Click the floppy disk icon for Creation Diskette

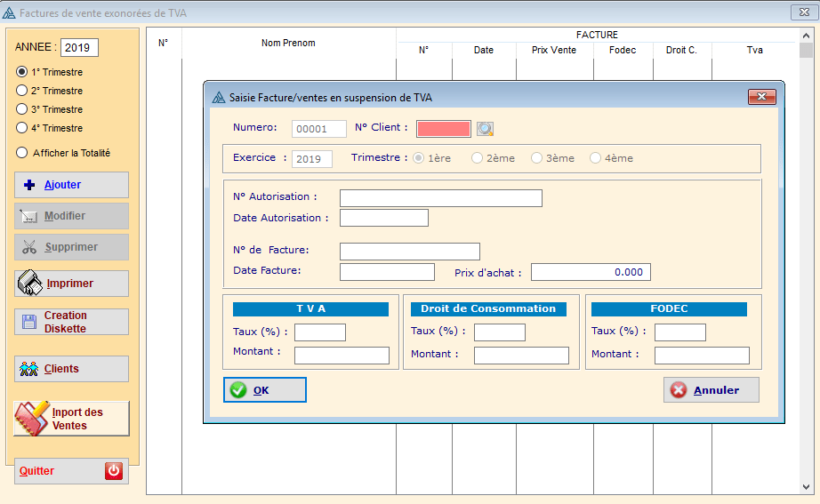(29, 322)
